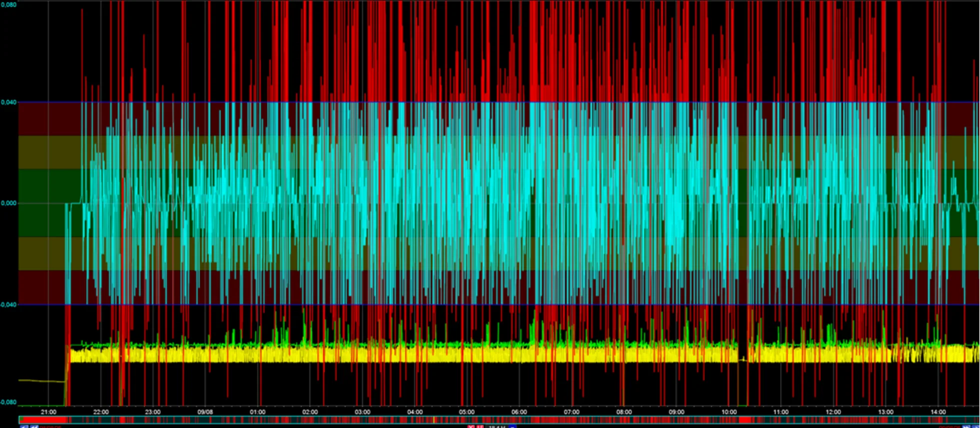Click the 14:00 time axis label
The width and height of the screenshot is (980, 428).
pyautogui.click(x=938, y=412)
